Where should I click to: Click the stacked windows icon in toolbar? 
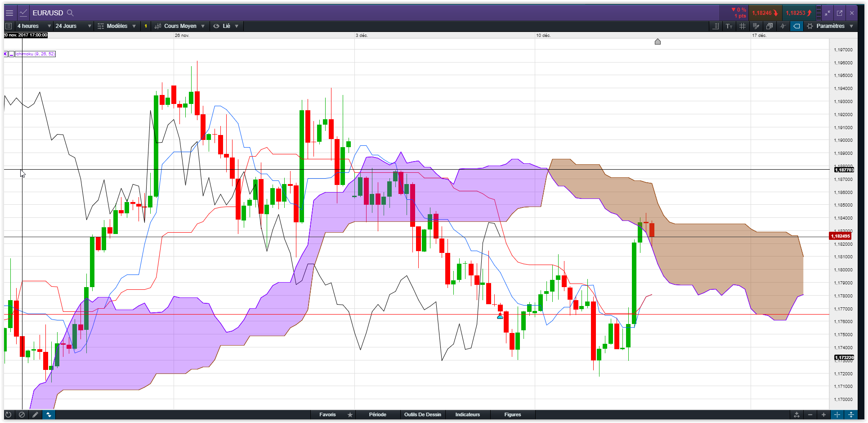pos(770,26)
